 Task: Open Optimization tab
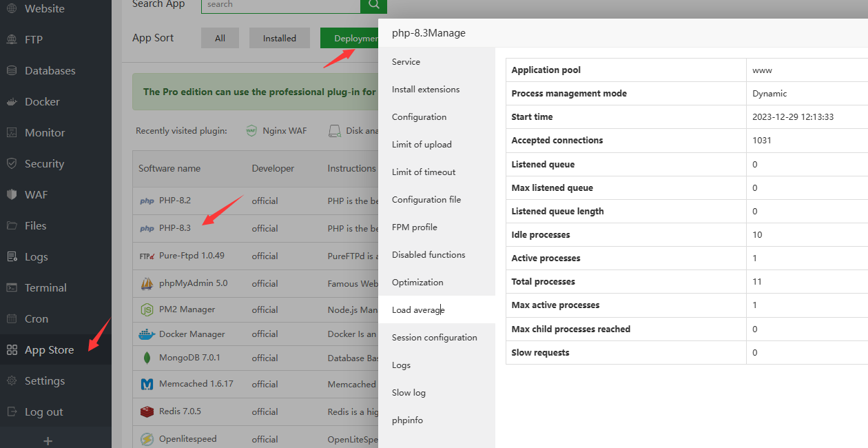[437, 283]
